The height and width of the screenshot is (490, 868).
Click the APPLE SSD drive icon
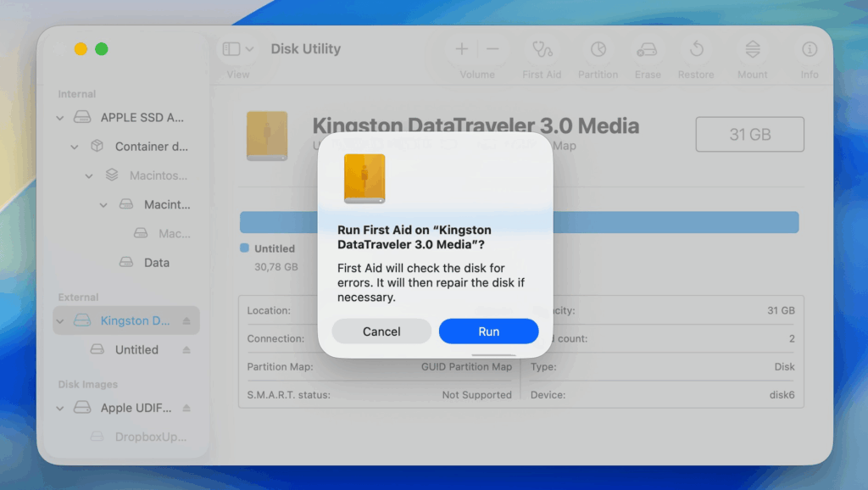point(82,117)
